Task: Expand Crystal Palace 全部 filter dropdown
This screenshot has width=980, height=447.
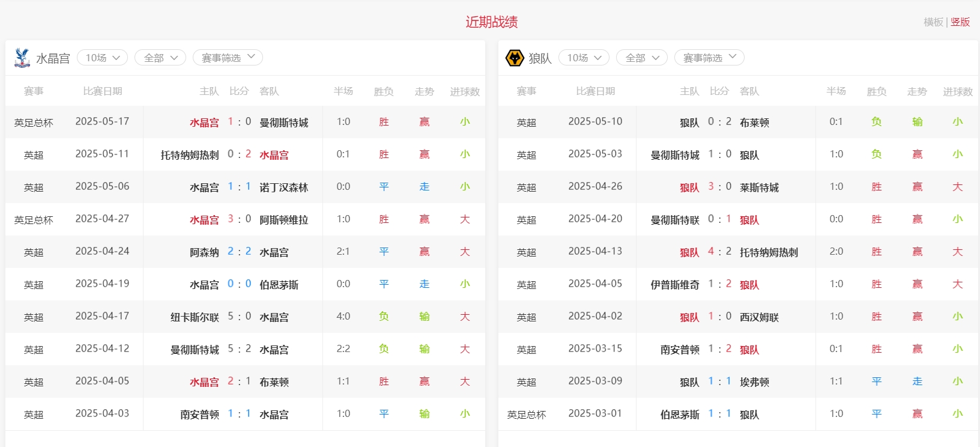Action: coord(160,58)
